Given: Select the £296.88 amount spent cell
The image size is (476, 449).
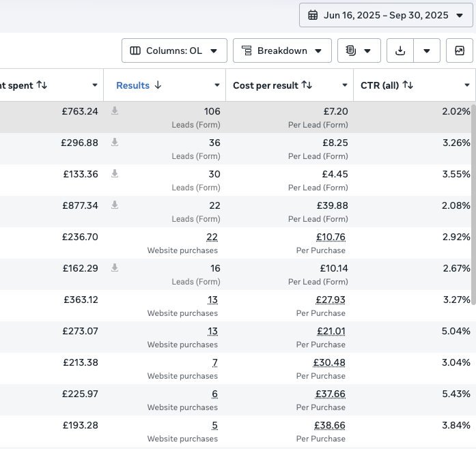Looking at the screenshot, I should [x=79, y=143].
